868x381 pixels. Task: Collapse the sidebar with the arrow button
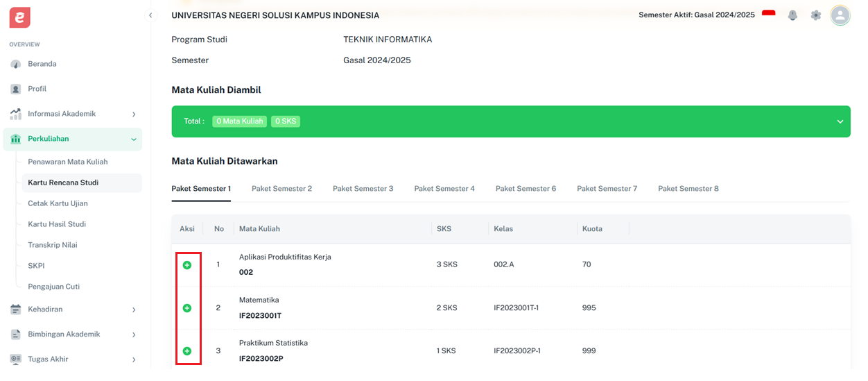[x=151, y=15]
